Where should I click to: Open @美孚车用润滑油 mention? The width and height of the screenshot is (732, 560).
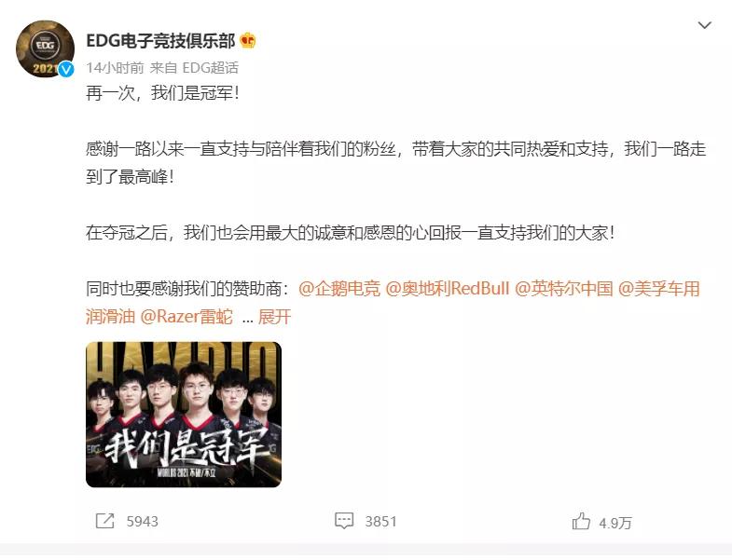[658, 289]
